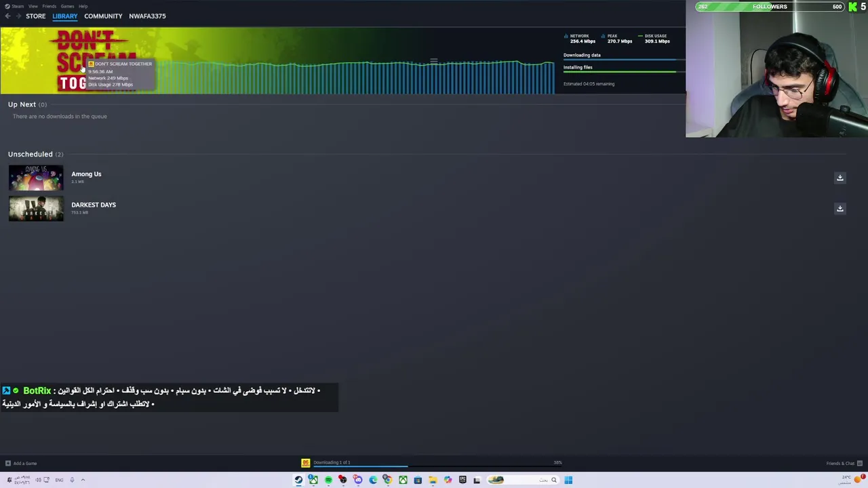Switch to the COMMUNITY tab
Viewport: 868px width, 488px height.
pyautogui.click(x=103, y=16)
